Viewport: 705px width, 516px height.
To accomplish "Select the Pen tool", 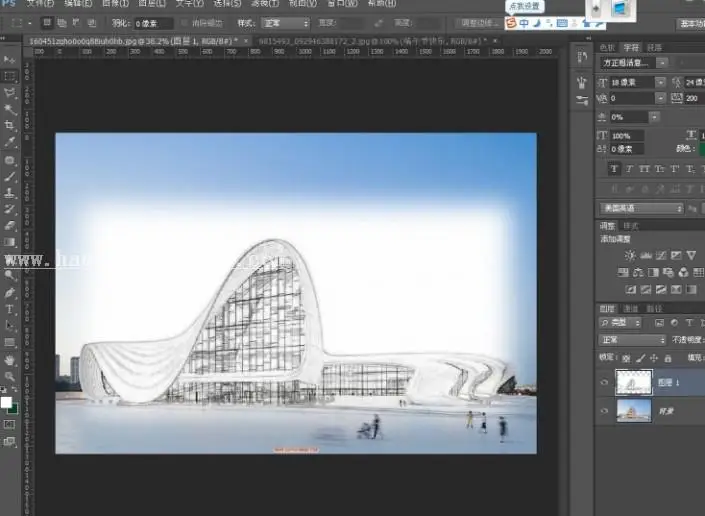I will 9,293.
